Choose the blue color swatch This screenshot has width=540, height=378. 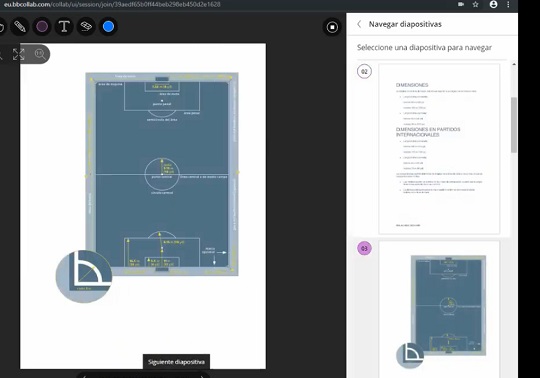108,27
